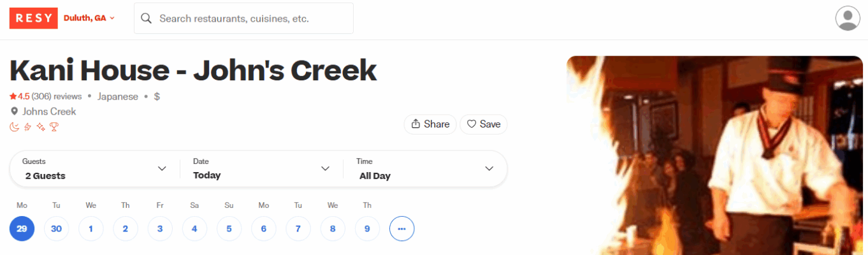868x255 pixels.
Task: Open the hibachi chef photo
Action: (x=714, y=156)
